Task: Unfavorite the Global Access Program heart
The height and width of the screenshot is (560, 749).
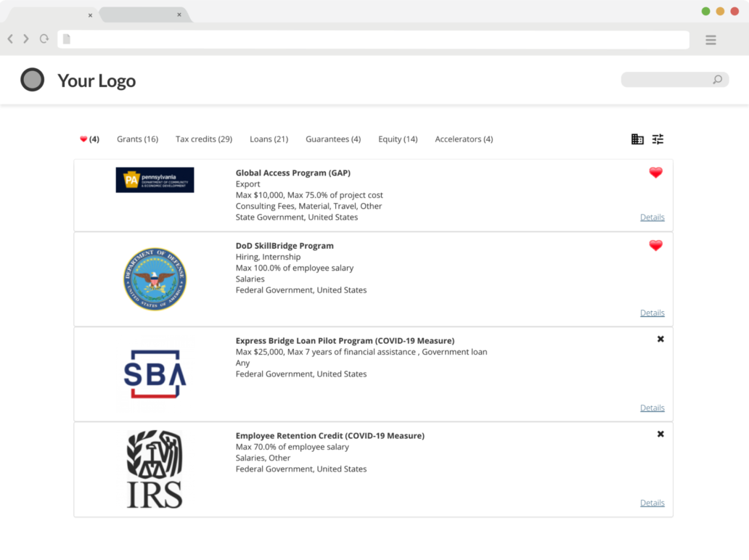Action: pyautogui.click(x=655, y=173)
